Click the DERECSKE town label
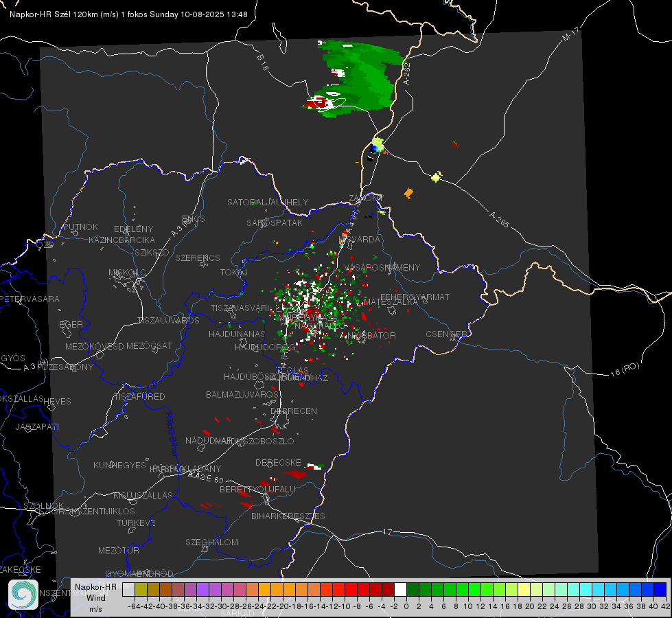 [278, 462]
